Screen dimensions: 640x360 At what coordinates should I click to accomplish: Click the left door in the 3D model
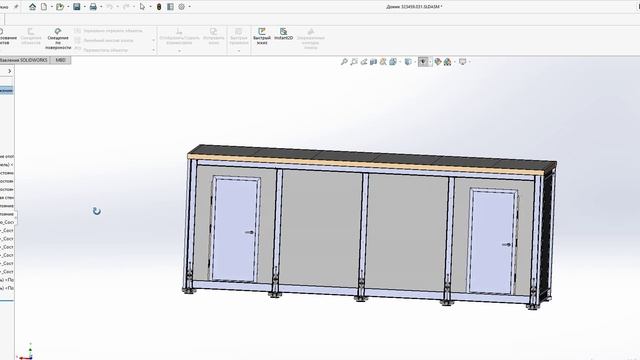coord(236,229)
